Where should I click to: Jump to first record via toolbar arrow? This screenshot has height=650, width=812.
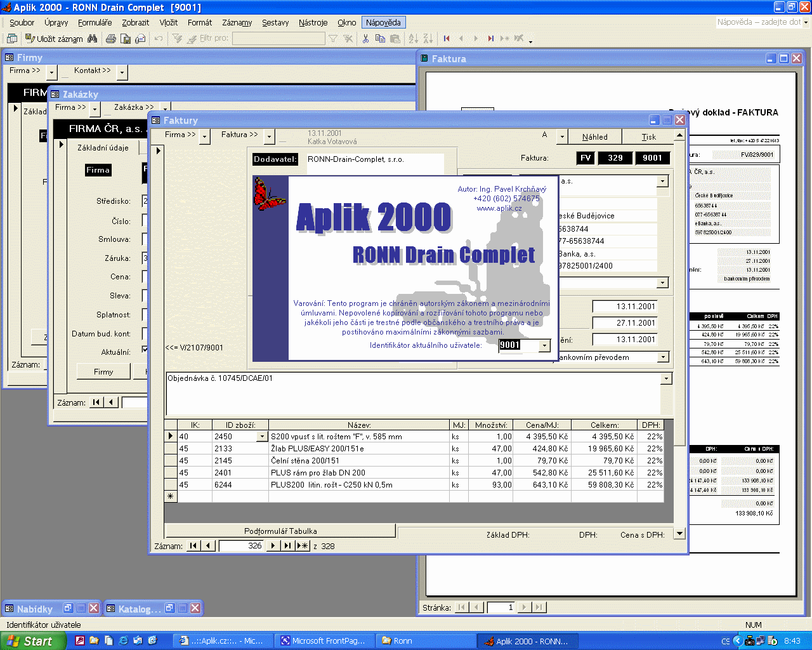pyautogui.click(x=447, y=39)
